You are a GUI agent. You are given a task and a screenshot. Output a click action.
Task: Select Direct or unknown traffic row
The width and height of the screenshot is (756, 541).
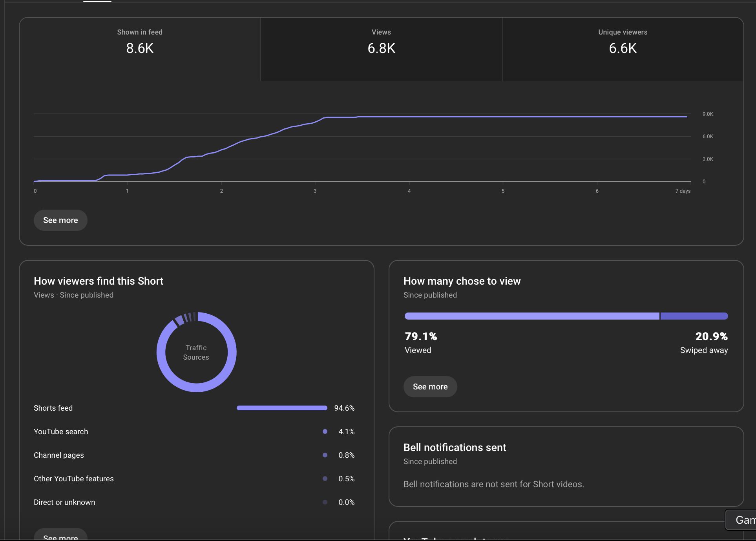point(194,502)
